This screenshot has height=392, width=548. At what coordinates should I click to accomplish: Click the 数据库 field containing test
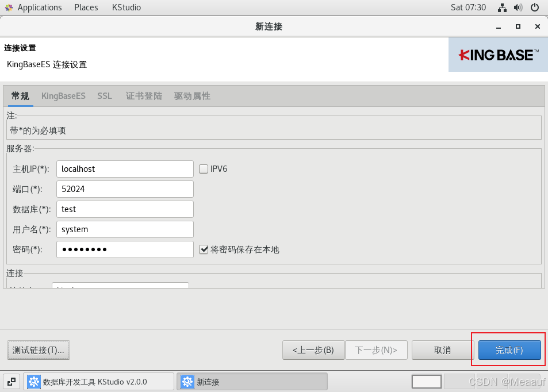[125, 209]
